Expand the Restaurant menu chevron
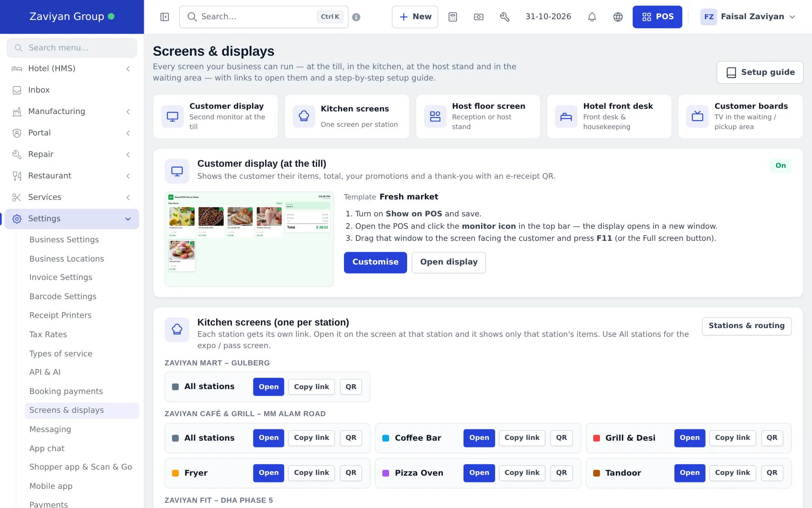Screen dimensions: 812x508 pyautogui.click(x=128, y=176)
